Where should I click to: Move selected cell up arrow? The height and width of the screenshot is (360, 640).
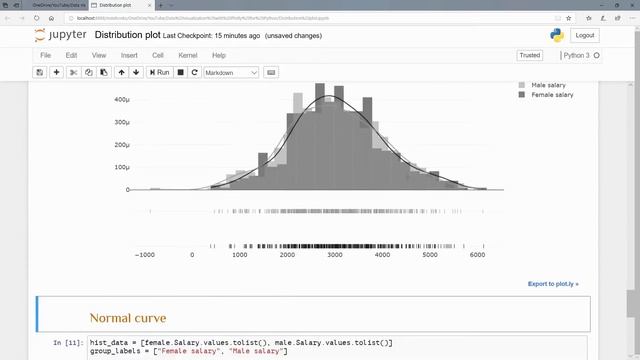pos(121,73)
